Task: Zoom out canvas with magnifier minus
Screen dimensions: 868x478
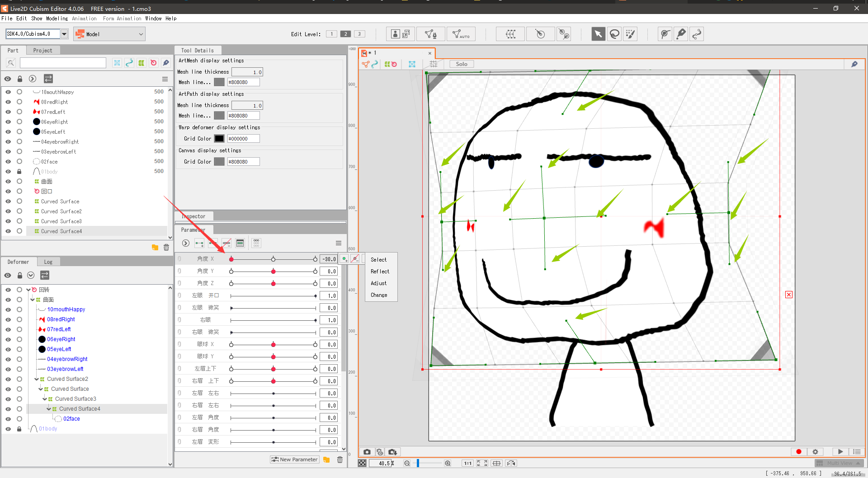Action: 407,463
